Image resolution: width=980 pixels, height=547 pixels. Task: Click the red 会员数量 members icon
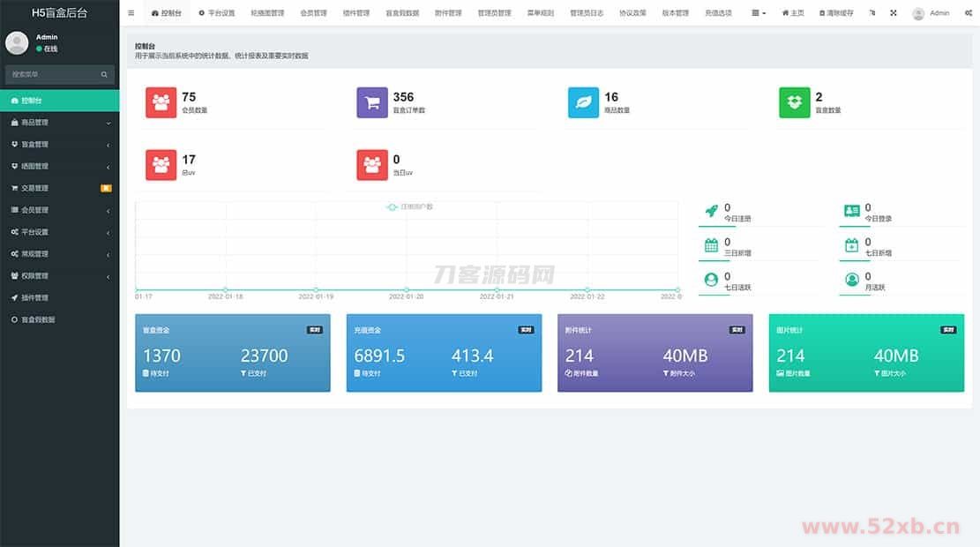tap(161, 102)
